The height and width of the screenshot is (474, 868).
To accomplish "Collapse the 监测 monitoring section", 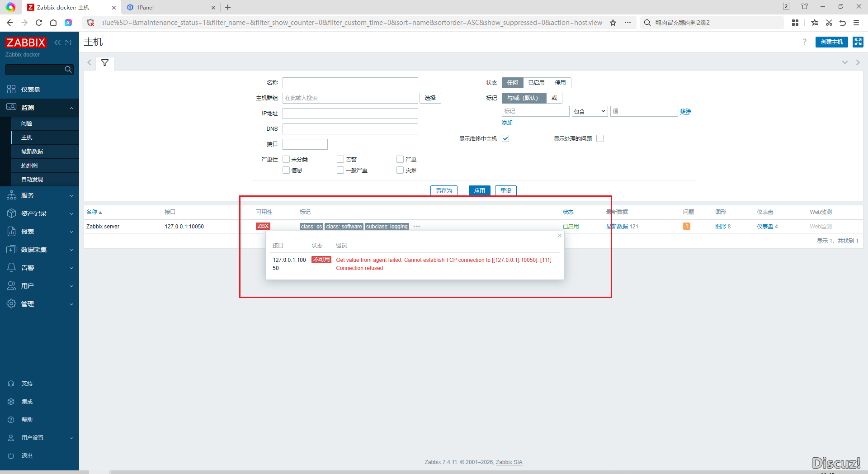I will coord(39,108).
